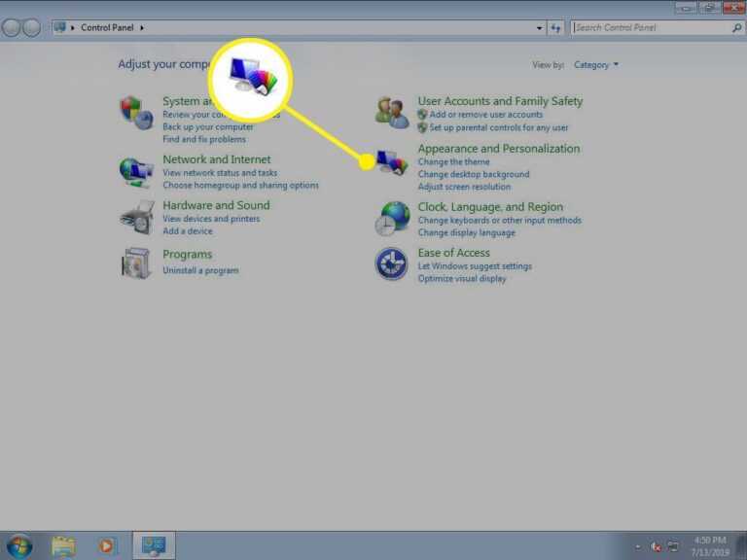Open Hardware and Sound heading
747x560 pixels.
point(216,205)
